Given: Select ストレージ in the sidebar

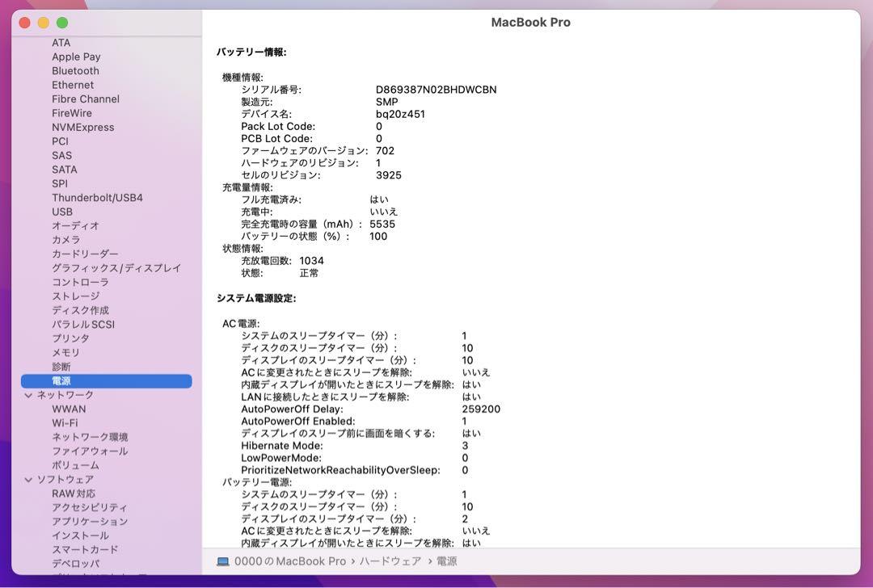Looking at the screenshot, I should (x=76, y=296).
